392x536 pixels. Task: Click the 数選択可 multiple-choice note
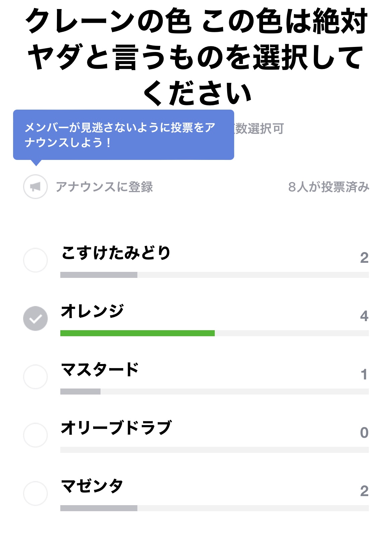pos(259,128)
